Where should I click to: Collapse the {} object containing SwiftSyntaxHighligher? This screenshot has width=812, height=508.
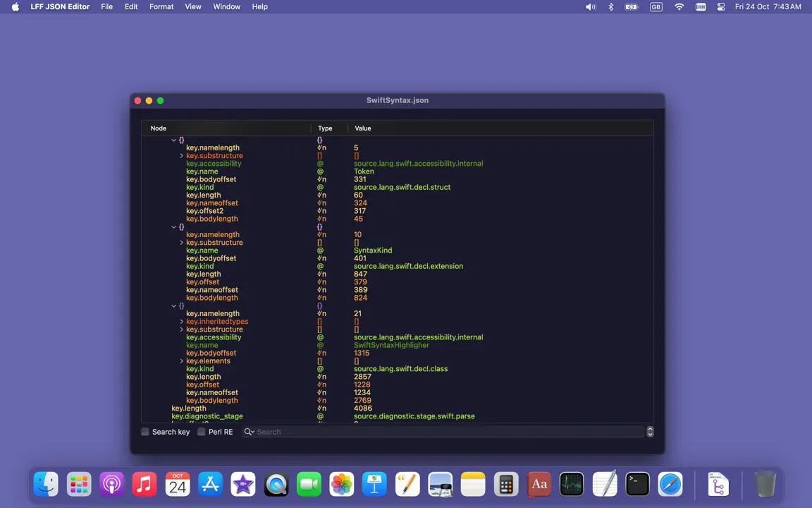[x=173, y=306]
